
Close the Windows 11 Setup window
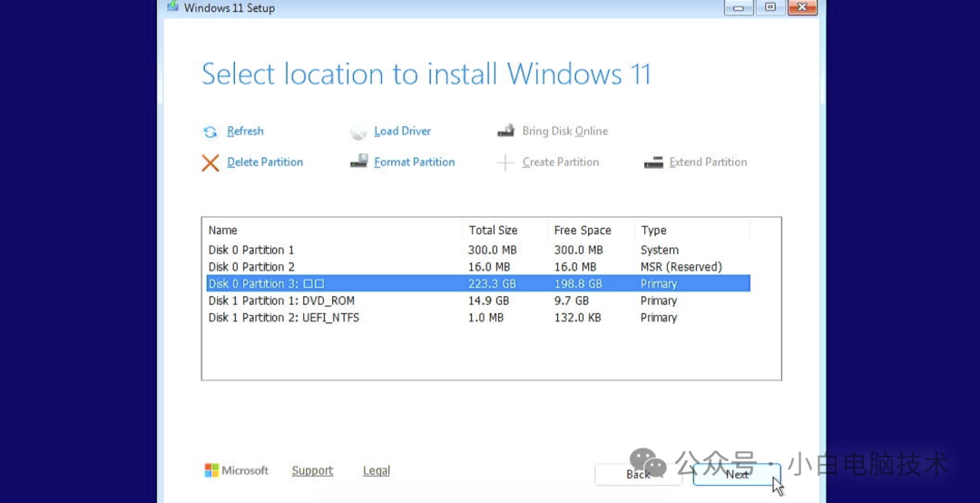click(x=802, y=7)
